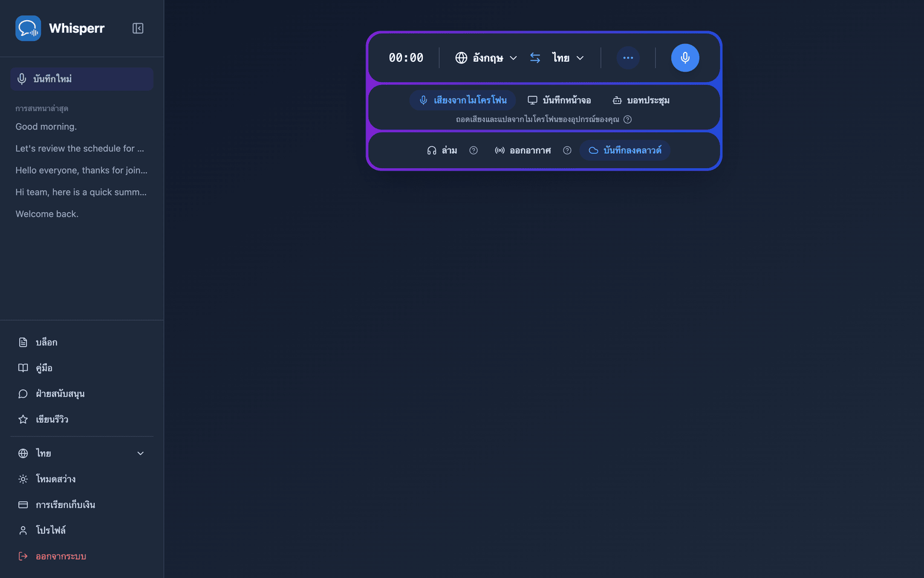
Task: Open the คู่มือ guide page
Action: 82,368
